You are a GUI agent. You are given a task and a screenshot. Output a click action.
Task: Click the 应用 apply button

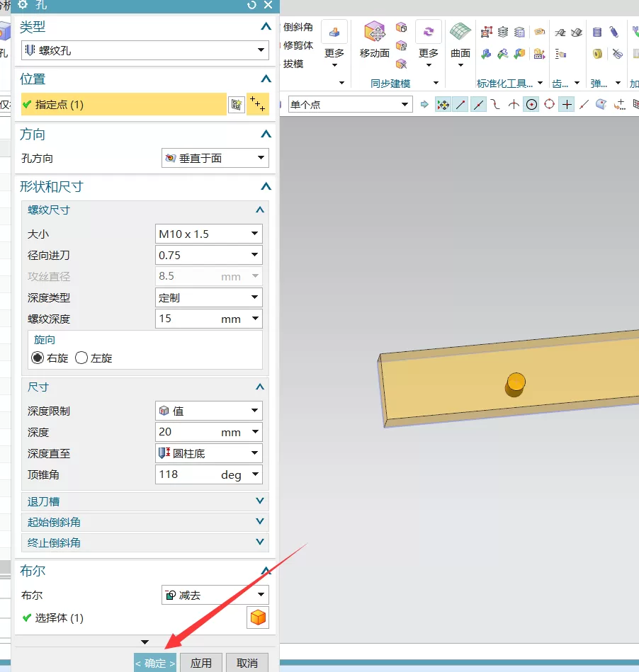(201, 663)
